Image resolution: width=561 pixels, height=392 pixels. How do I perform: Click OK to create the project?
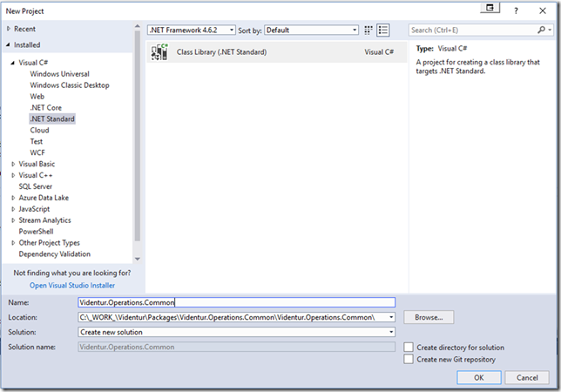coord(479,378)
